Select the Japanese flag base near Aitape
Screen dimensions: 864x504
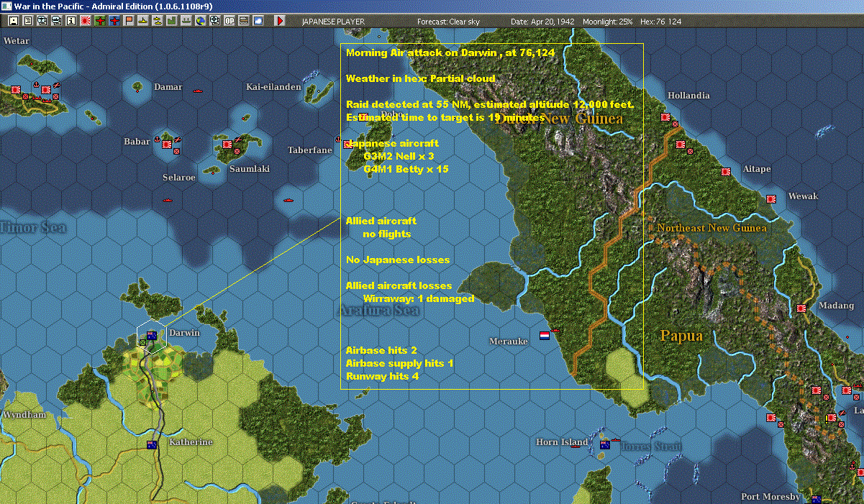[726, 171]
